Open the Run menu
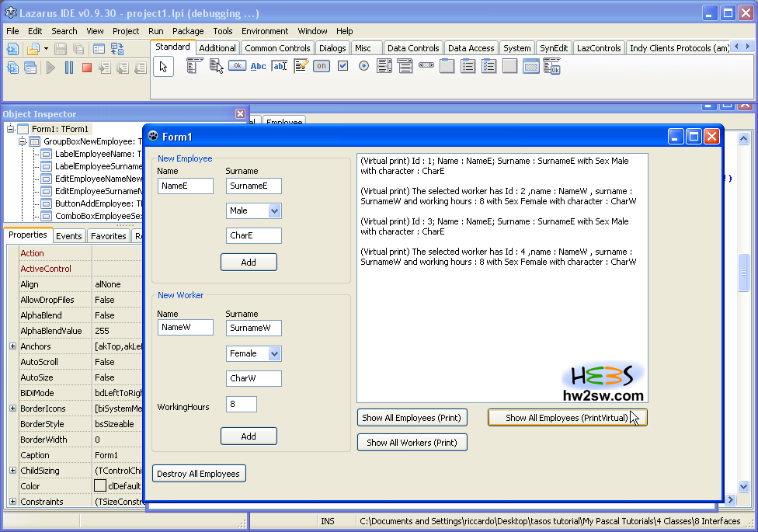The height and width of the screenshot is (532, 758). pos(155,31)
